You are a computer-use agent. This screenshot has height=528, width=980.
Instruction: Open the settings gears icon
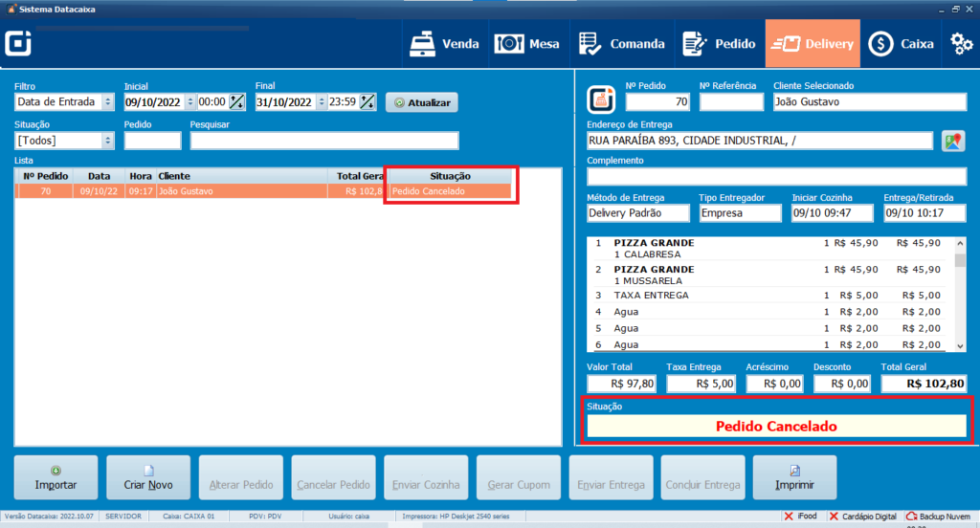(961, 43)
